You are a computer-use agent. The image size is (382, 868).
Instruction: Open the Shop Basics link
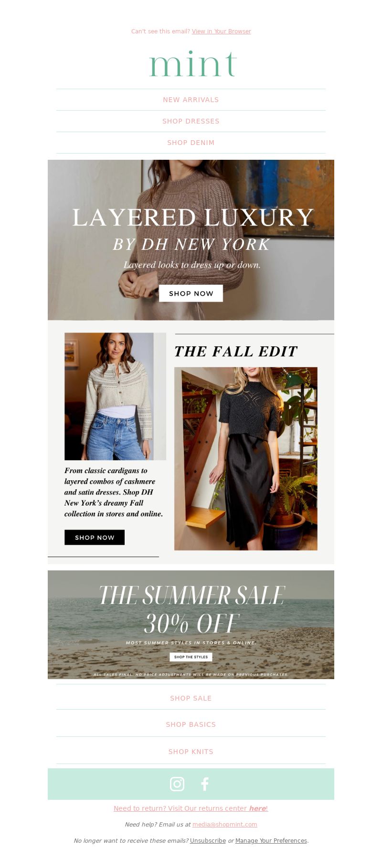(191, 724)
